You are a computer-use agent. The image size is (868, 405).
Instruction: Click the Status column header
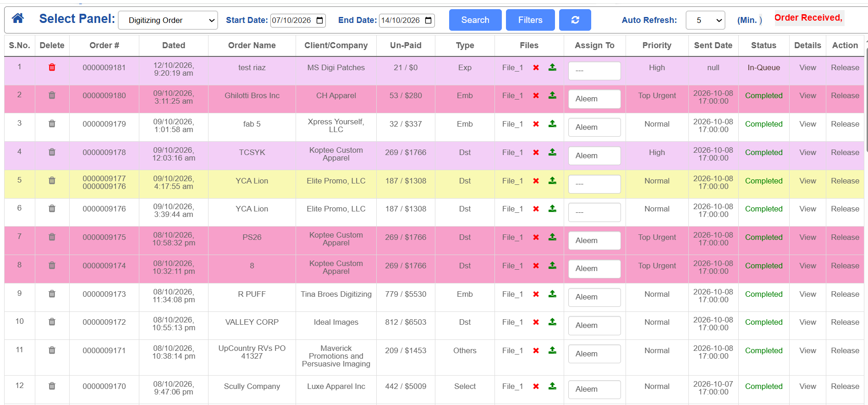point(764,45)
